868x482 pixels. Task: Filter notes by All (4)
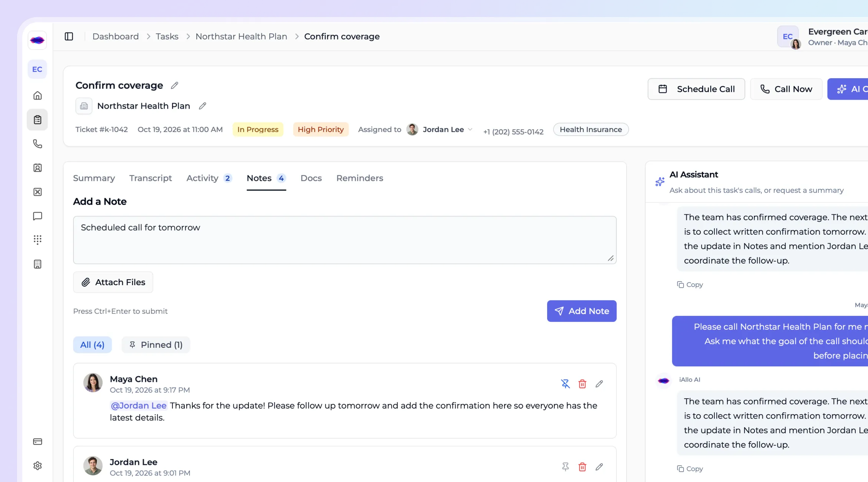(x=92, y=345)
